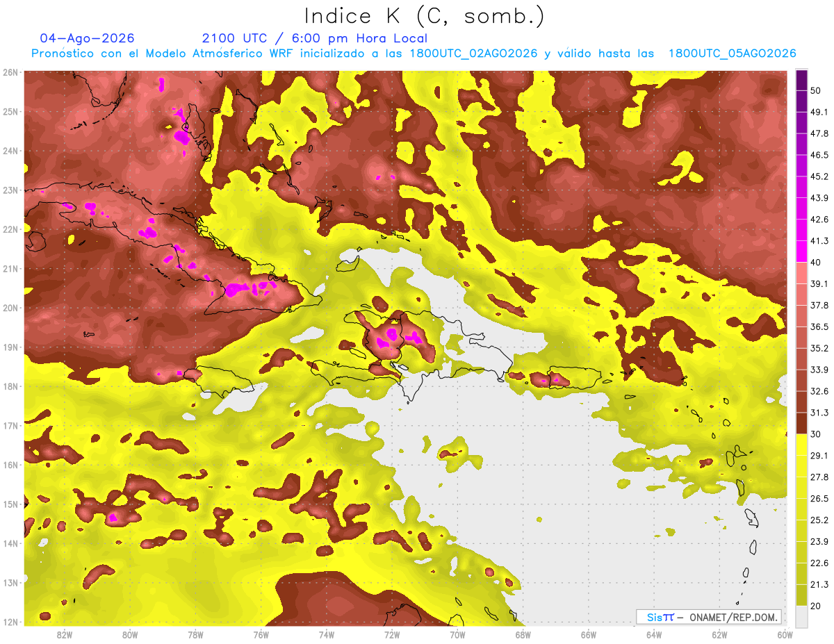Viewport: 834px width, 644px height.
Task: Click the gray colorbar segment below 20
Action: pos(801,616)
